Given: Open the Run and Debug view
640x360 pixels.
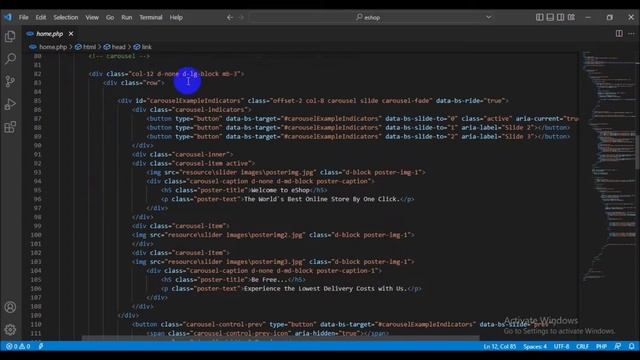Looking at the screenshot, I should tap(10, 104).
